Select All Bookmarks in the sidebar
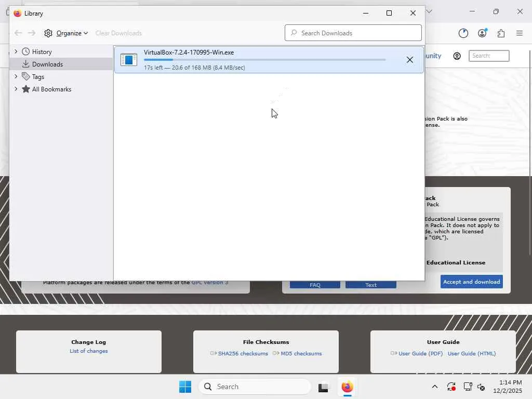This screenshot has height=399, width=532. [x=51, y=89]
